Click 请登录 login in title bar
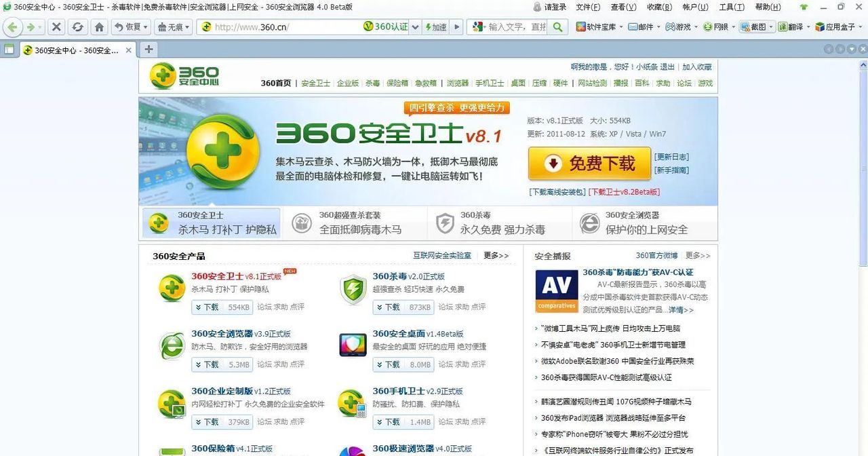The width and height of the screenshot is (868, 456). click(x=549, y=7)
